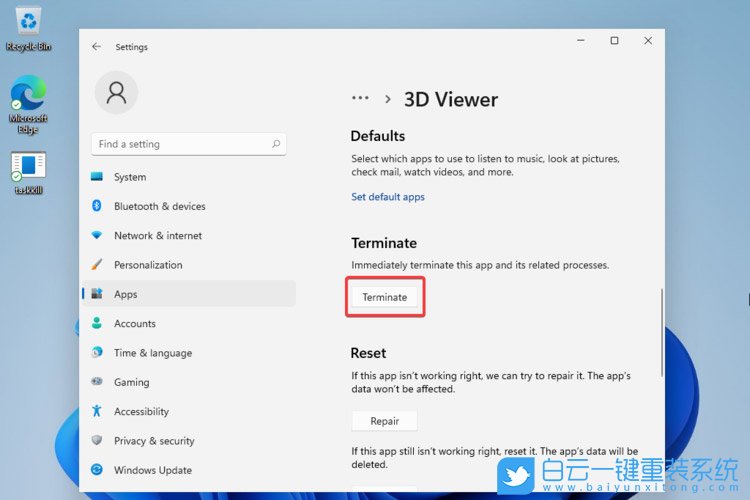Click the Repair button
The image size is (750, 500).
(x=384, y=421)
